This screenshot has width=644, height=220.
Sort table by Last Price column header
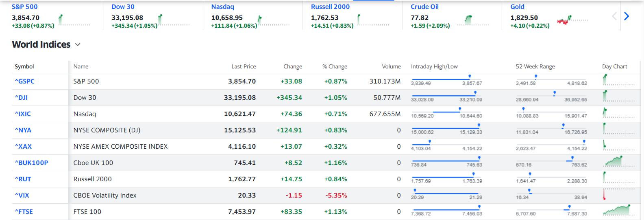tap(244, 66)
